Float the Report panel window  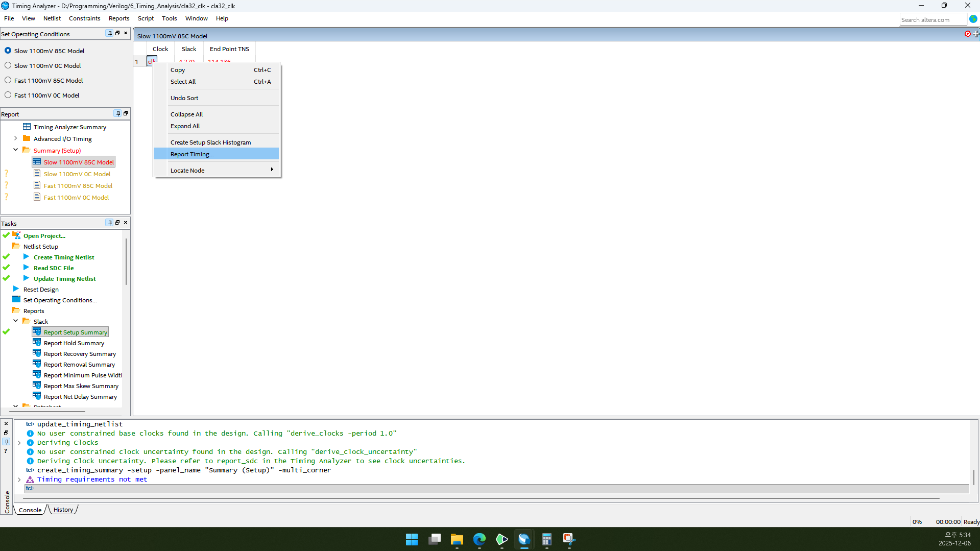126,113
